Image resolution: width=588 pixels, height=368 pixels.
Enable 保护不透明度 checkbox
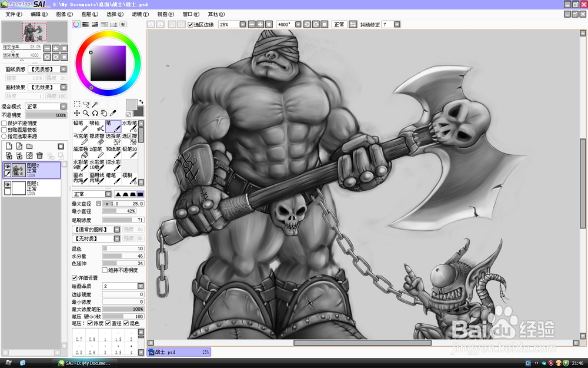tap(4, 123)
